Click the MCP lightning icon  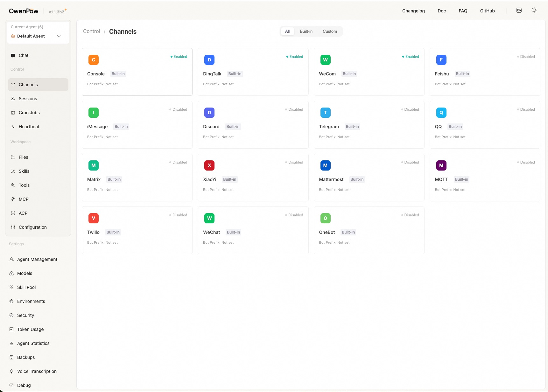point(13,199)
